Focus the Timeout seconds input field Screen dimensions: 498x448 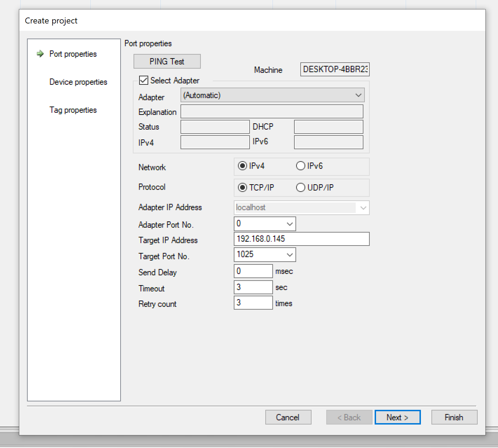pyautogui.click(x=253, y=287)
